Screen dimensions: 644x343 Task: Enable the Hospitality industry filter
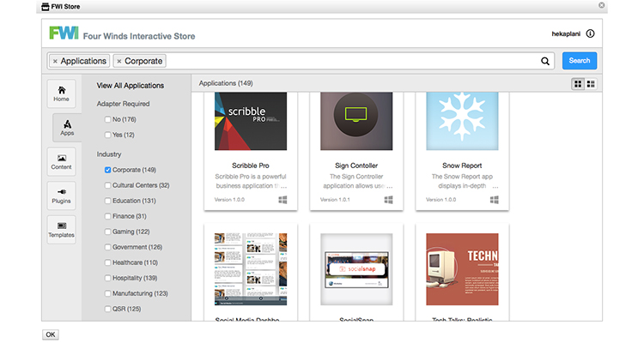(x=107, y=278)
